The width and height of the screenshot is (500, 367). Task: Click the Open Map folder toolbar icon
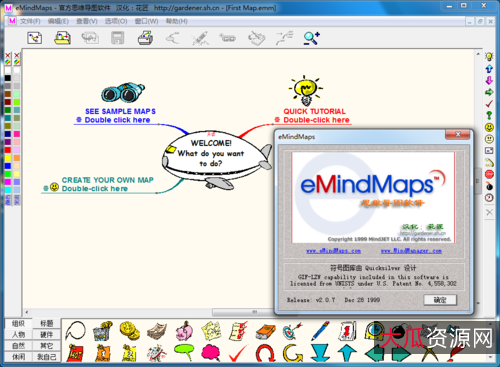[x=62, y=38]
